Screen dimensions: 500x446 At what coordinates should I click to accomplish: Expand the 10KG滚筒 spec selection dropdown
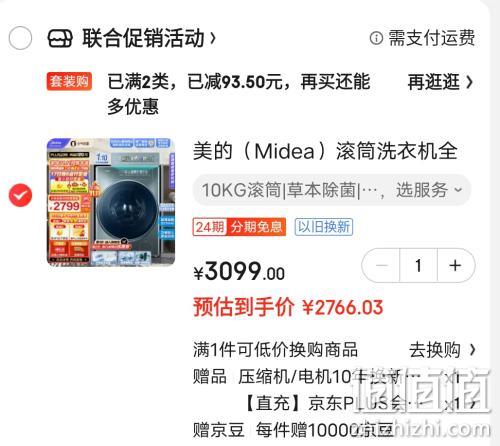point(332,190)
